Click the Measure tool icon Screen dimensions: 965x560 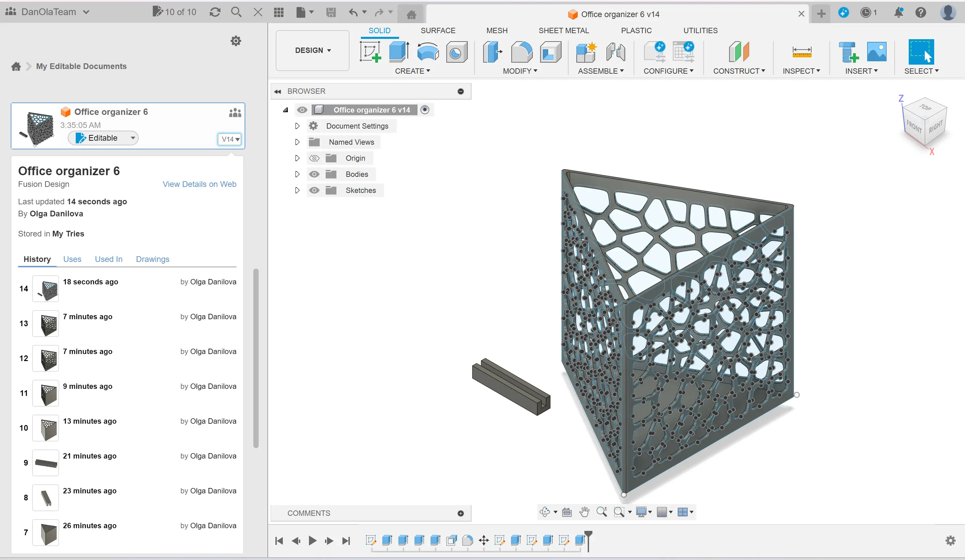801,51
